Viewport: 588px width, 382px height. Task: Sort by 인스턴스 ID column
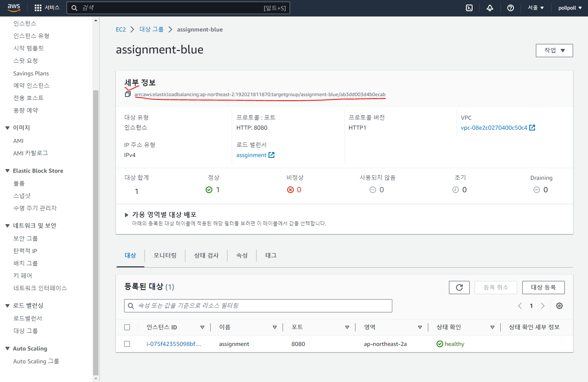coord(202,327)
